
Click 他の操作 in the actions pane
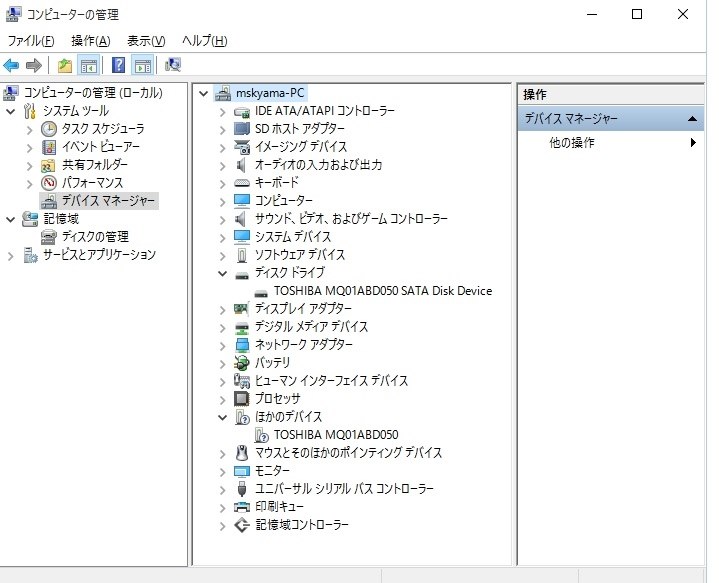coord(572,143)
